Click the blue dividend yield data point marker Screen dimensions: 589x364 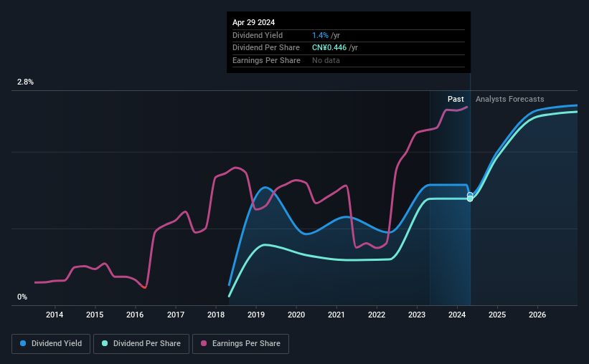pos(470,195)
